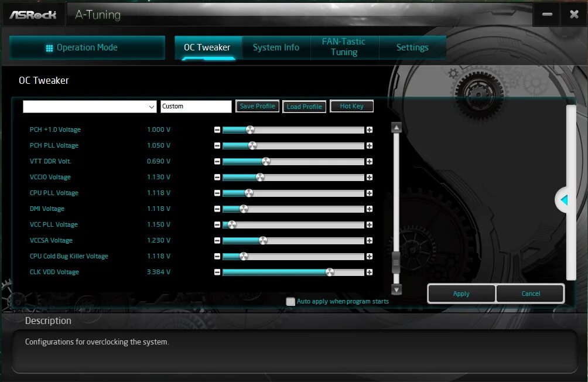Click scroll down arrow of voltage list
The width and height of the screenshot is (588, 382).
[396, 289]
